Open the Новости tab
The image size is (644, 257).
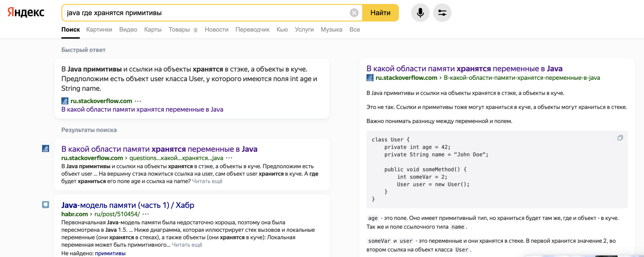click(216, 30)
